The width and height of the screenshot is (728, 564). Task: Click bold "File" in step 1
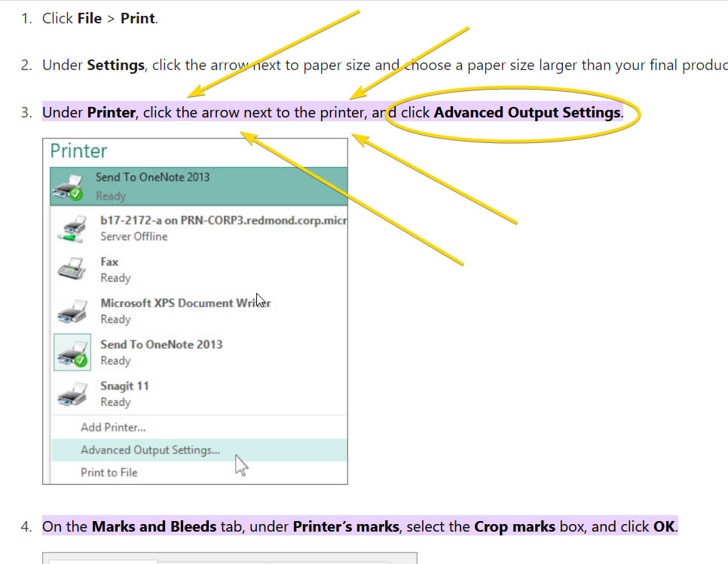89,18
